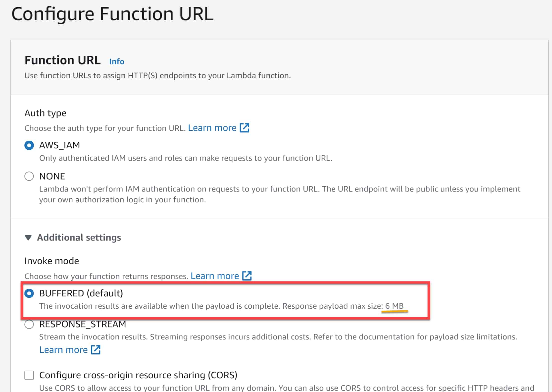Click the Invoke mode label
The width and height of the screenshot is (552, 392).
click(x=51, y=261)
